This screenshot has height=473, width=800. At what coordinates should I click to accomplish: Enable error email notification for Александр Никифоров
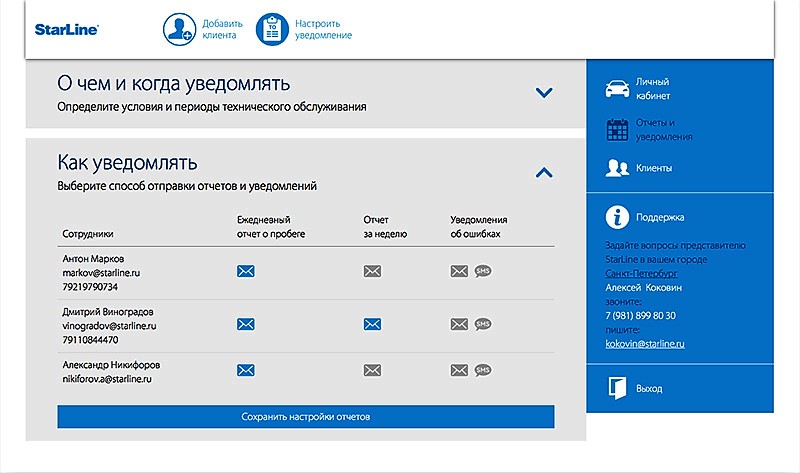[459, 370]
